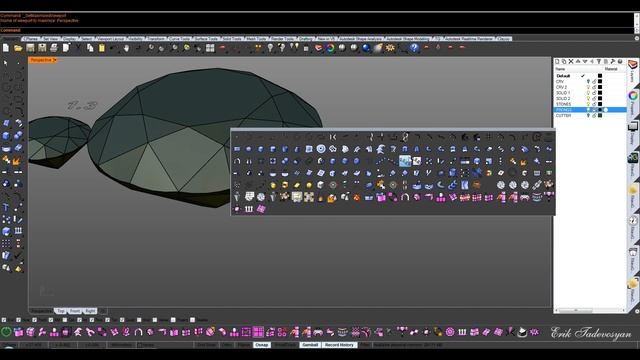
Task: Toggle Record History in the status bar
Action: coord(339,345)
